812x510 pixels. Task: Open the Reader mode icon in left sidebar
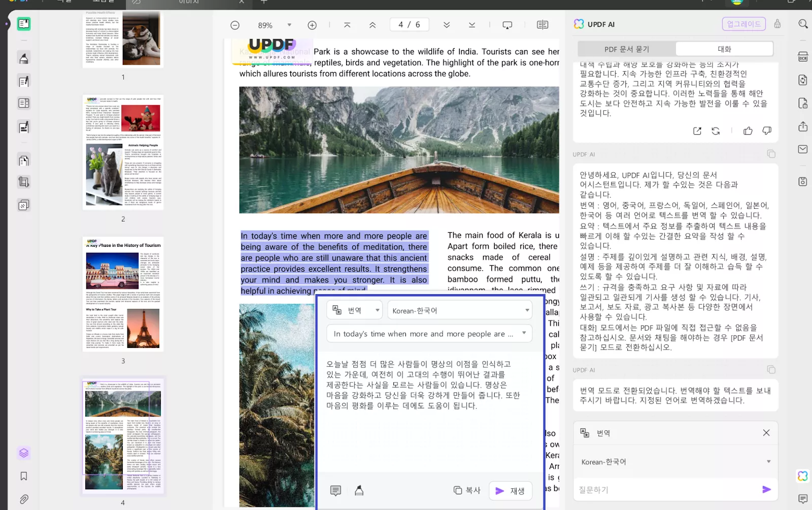pos(24,24)
